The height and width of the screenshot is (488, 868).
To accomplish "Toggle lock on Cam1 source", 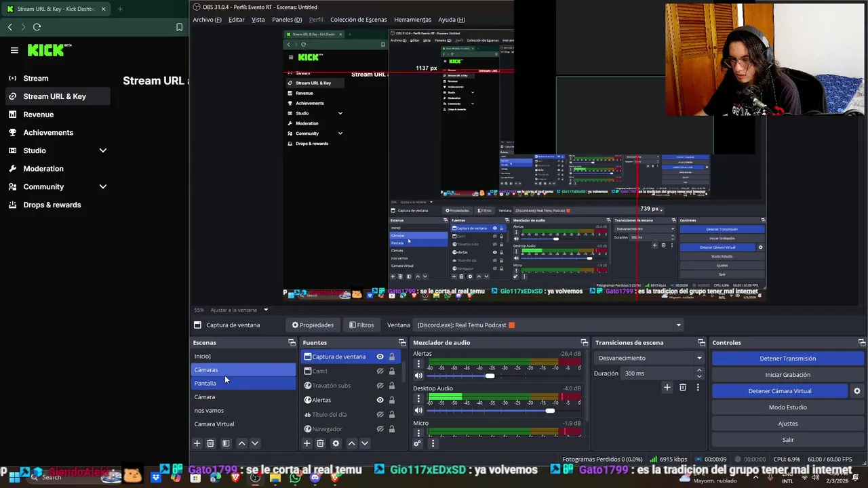I will 391,371.
